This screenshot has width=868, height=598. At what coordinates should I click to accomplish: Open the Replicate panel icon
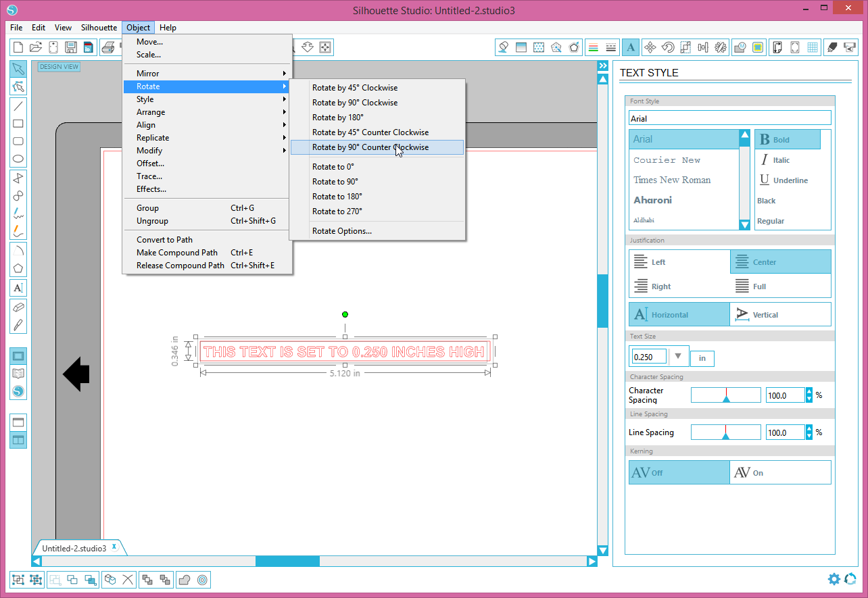point(721,47)
